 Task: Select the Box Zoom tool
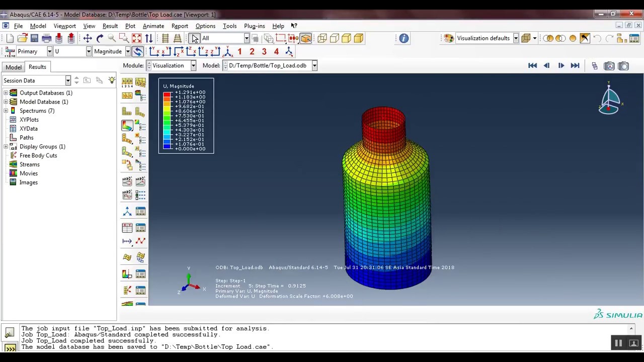124,38
